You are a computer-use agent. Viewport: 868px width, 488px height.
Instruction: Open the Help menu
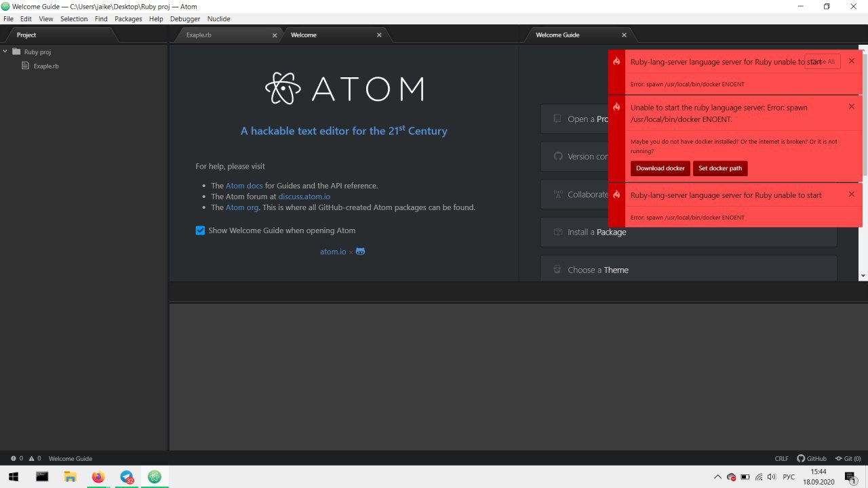[x=156, y=19]
